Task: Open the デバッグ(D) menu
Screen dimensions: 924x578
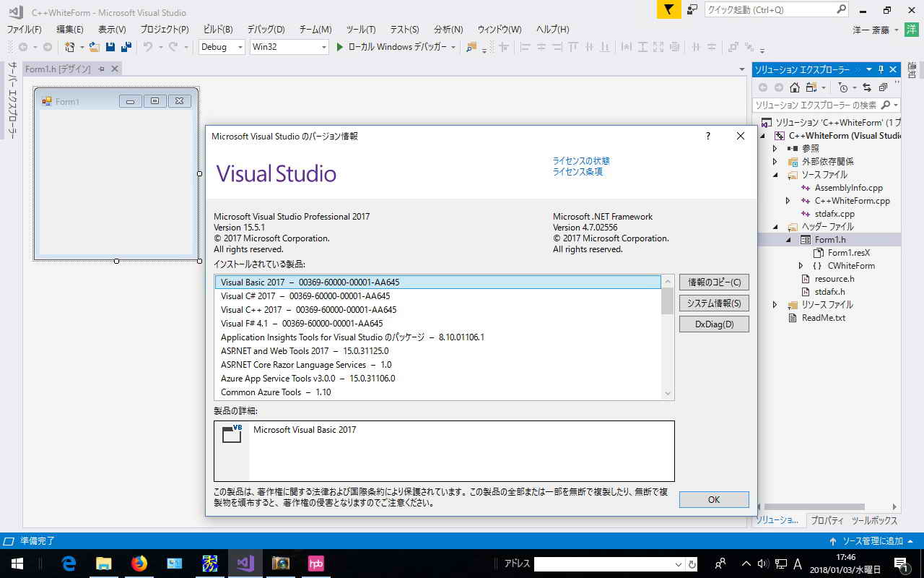Action: [x=266, y=30]
